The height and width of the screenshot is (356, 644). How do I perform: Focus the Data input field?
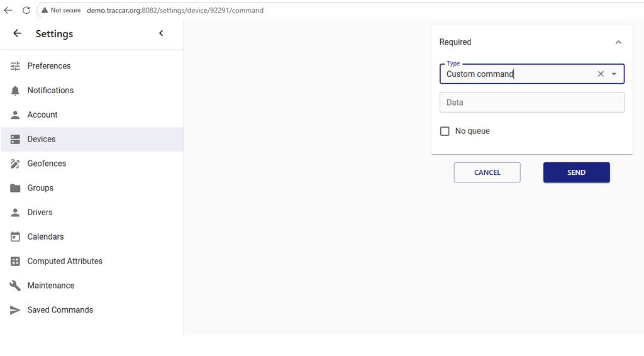click(532, 103)
